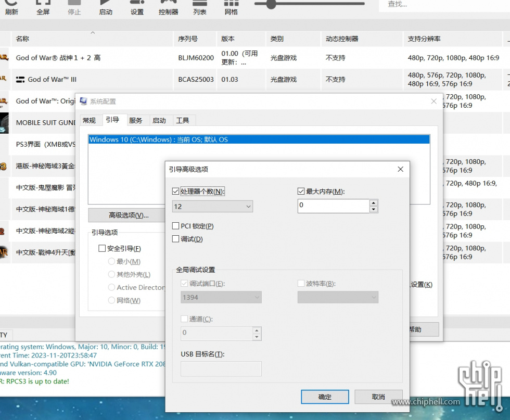Select the Windows 10 (C:\Windows) boot entry
This screenshot has height=420, width=510.
[x=259, y=139]
